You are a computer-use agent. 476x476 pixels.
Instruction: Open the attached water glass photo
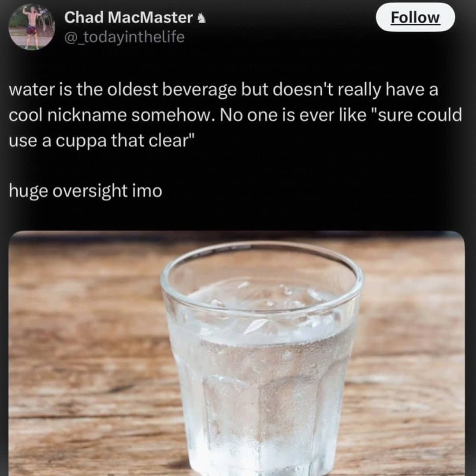(237, 353)
